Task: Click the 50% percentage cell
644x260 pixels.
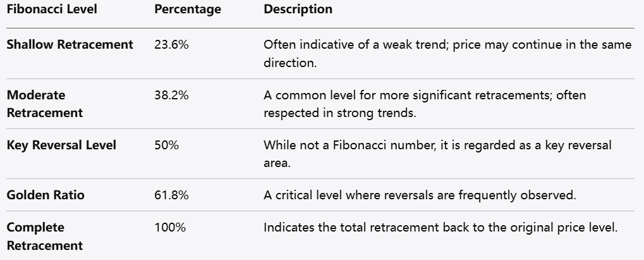Action: click(167, 145)
